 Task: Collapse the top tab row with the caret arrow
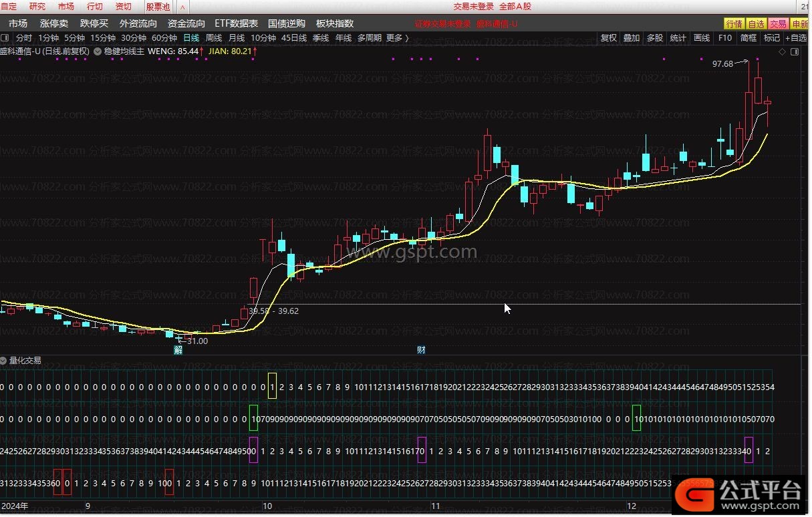coord(182,7)
